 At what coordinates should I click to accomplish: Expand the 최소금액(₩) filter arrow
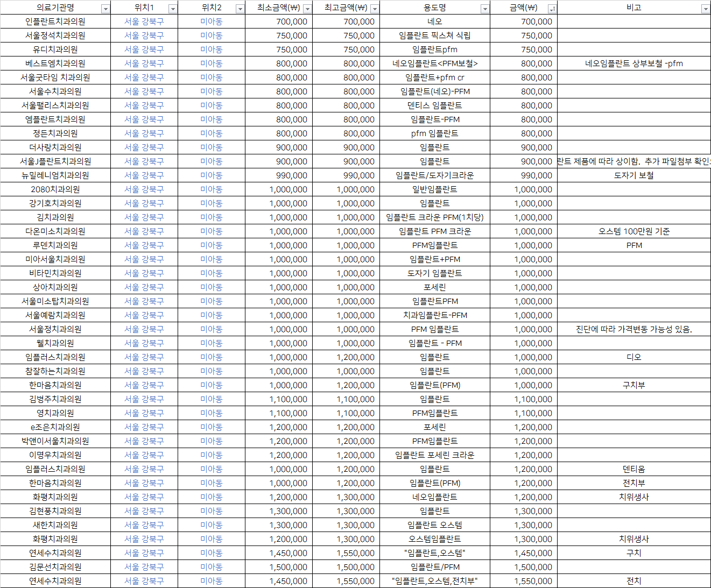307,9
